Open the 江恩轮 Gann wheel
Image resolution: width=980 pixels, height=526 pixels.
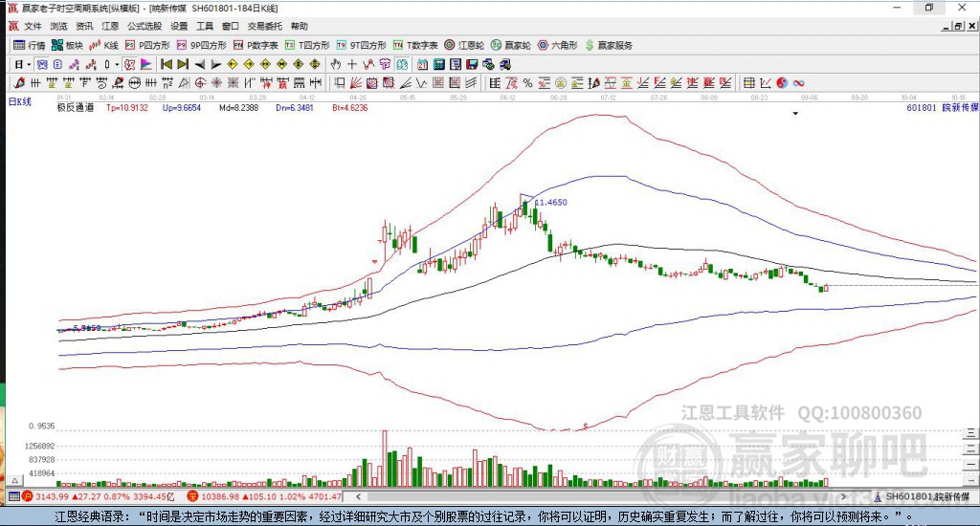coord(464,45)
